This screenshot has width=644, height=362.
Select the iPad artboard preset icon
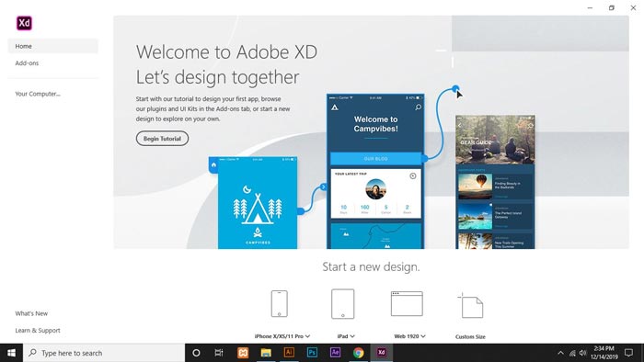click(x=342, y=304)
